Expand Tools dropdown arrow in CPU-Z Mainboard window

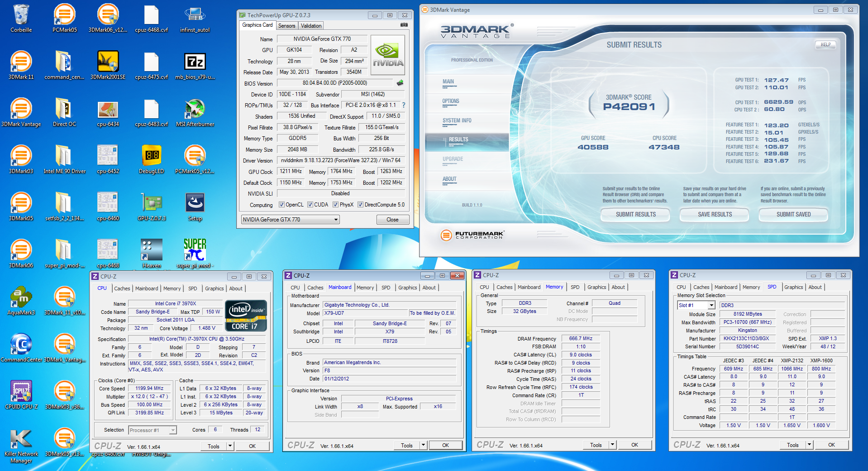click(x=423, y=445)
